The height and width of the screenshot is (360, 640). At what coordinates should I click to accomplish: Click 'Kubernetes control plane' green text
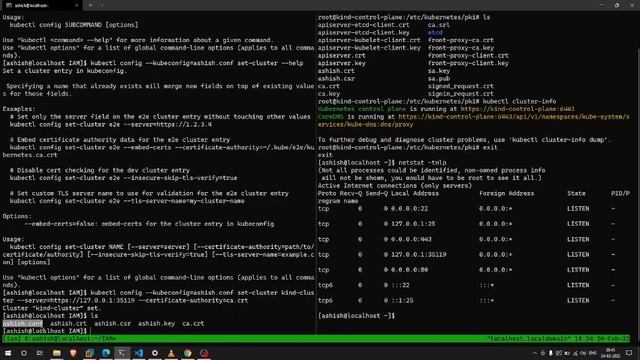[x=362, y=109]
